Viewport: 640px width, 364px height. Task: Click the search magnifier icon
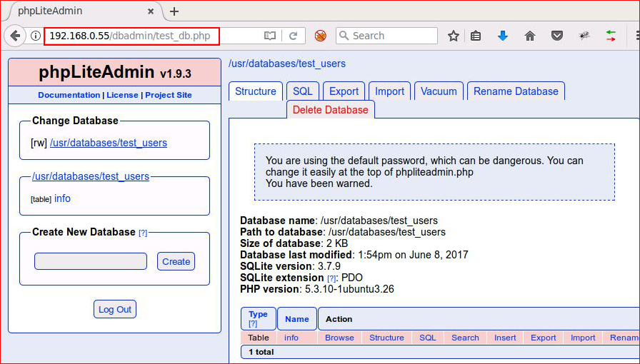[x=344, y=36]
